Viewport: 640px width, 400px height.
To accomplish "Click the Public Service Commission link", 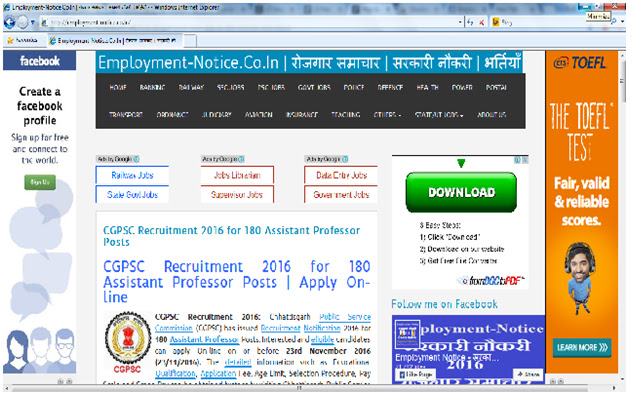I will [345, 317].
